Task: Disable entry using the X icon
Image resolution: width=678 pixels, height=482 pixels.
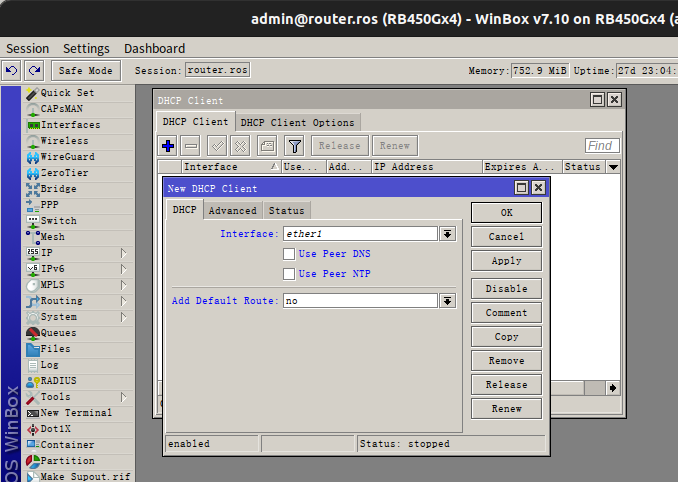Action: click(x=240, y=146)
